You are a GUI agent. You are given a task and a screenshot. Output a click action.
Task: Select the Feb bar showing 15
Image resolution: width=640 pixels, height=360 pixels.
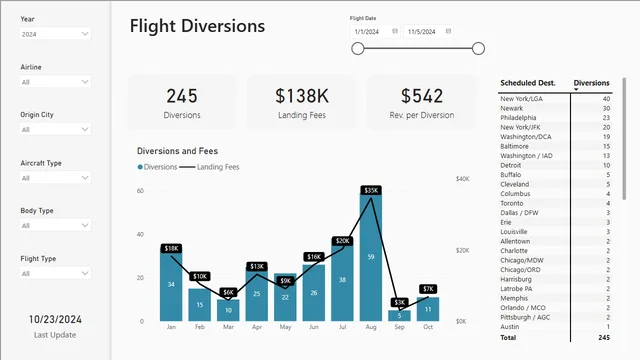pos(200,305)
